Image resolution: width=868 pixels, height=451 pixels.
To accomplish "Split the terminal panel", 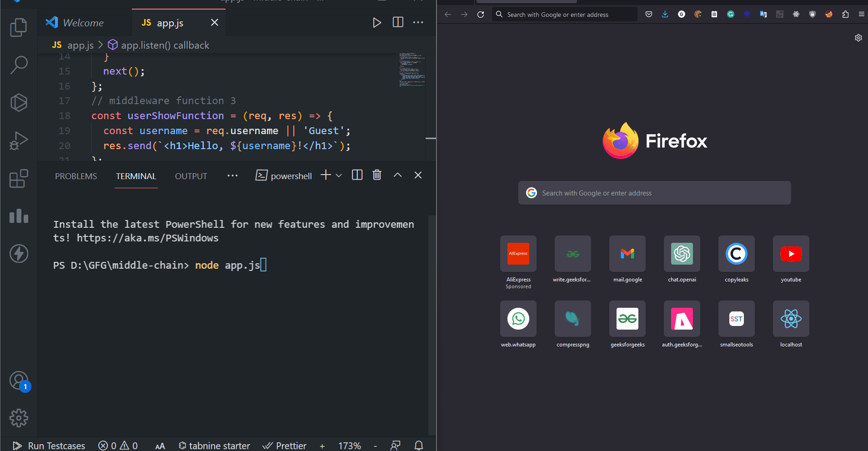I will pos(357,175).
